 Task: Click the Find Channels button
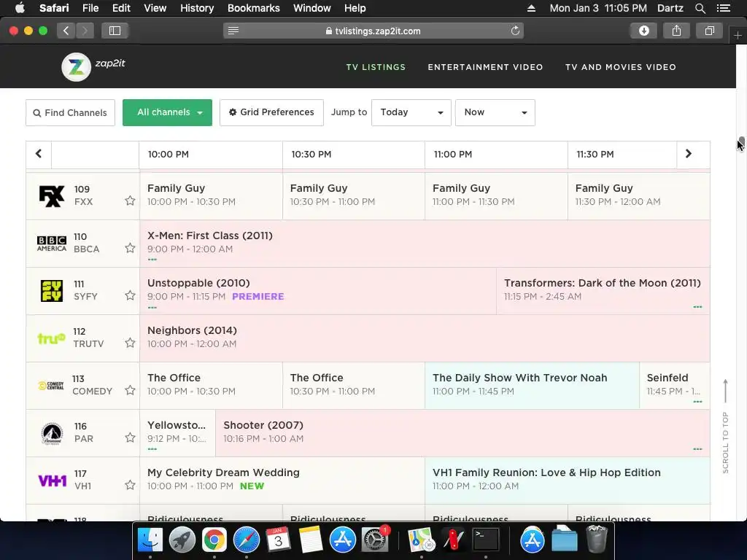[x=70, y=112]
